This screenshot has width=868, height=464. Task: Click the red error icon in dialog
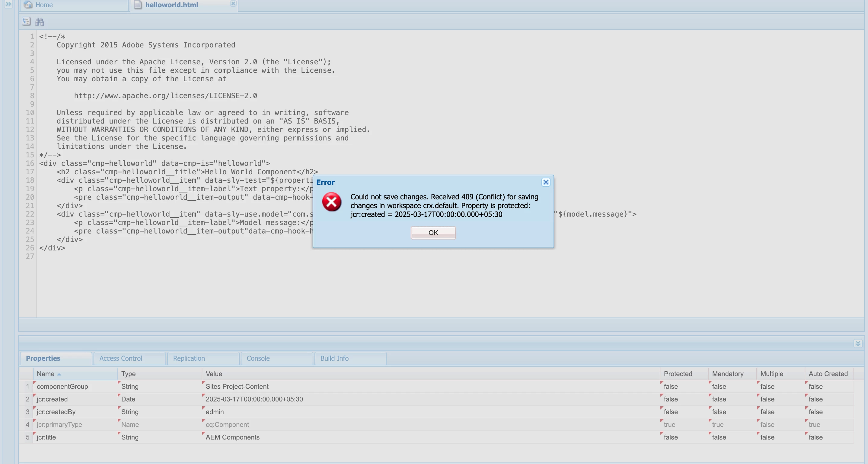(x=332, y=202)
